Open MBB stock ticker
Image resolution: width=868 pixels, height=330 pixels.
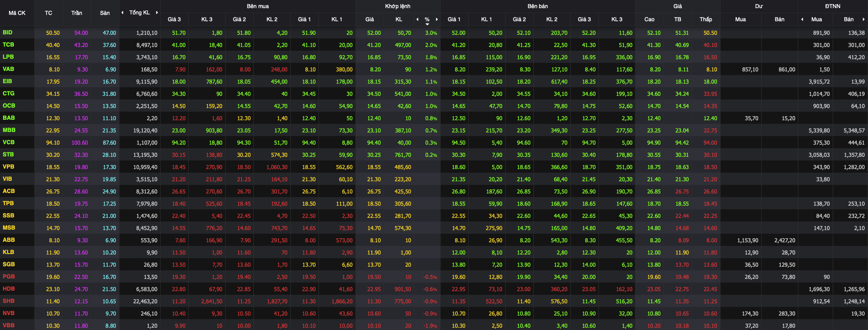click(x=9, y=130)
